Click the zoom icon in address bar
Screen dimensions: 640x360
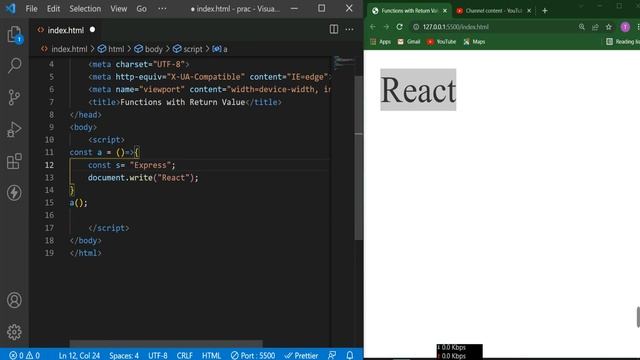[582, 27]
